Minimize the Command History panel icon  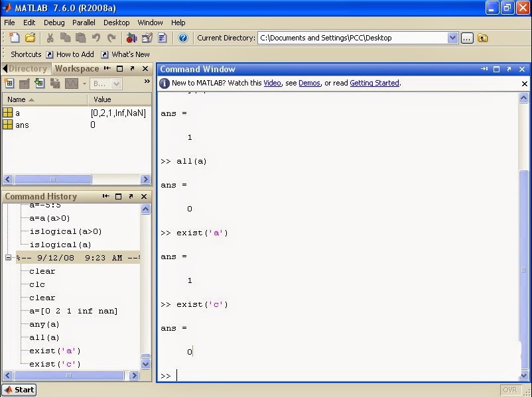coord(106,196)
